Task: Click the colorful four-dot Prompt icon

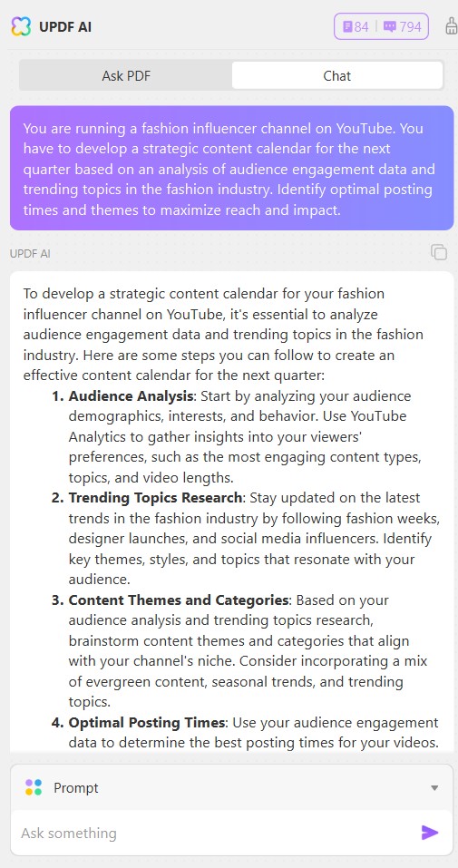Action: click(34, 787)
